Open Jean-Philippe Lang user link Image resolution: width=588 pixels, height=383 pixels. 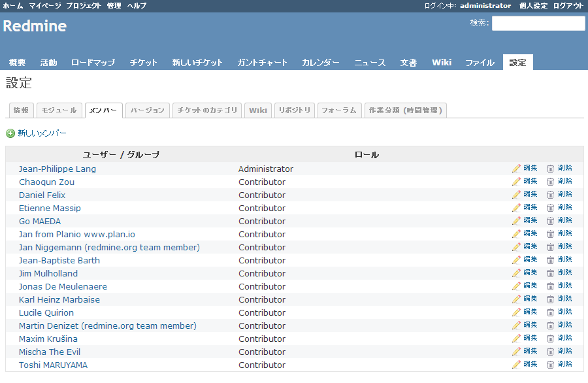coord(57,169)
